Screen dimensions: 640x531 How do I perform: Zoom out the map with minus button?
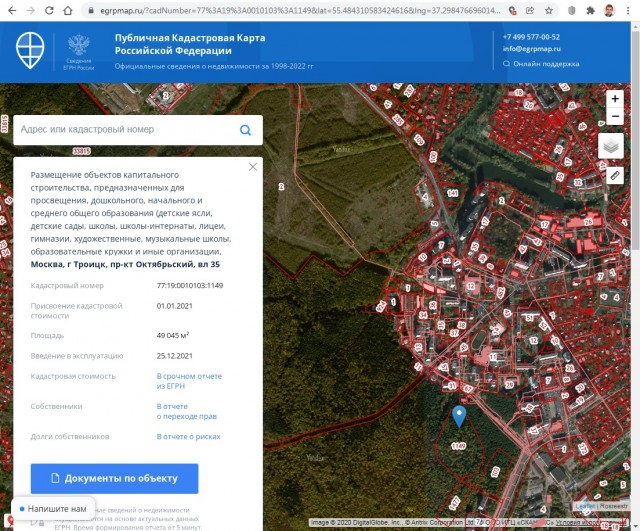[615, 117]
